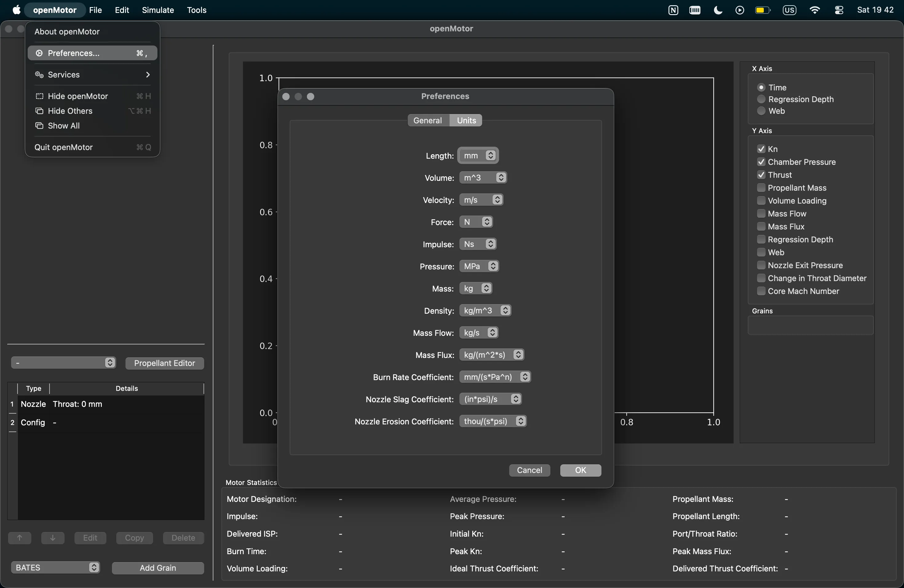
Task: Choose Quit openMotor menu item
Action: pyautogui.click(x=93, y=147)
